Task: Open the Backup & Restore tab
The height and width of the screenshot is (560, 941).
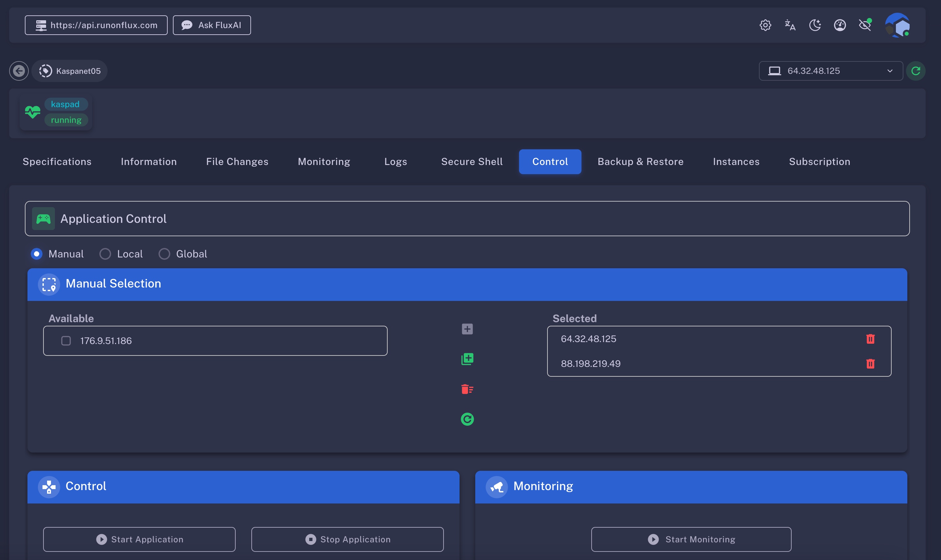Action: pyautogui.click(x=641, y=161)
